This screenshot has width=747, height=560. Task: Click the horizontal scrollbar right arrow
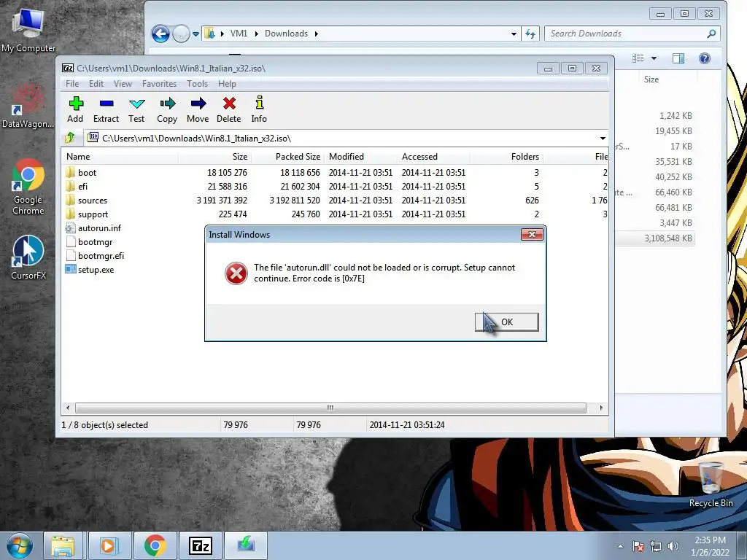click(601, 408)
